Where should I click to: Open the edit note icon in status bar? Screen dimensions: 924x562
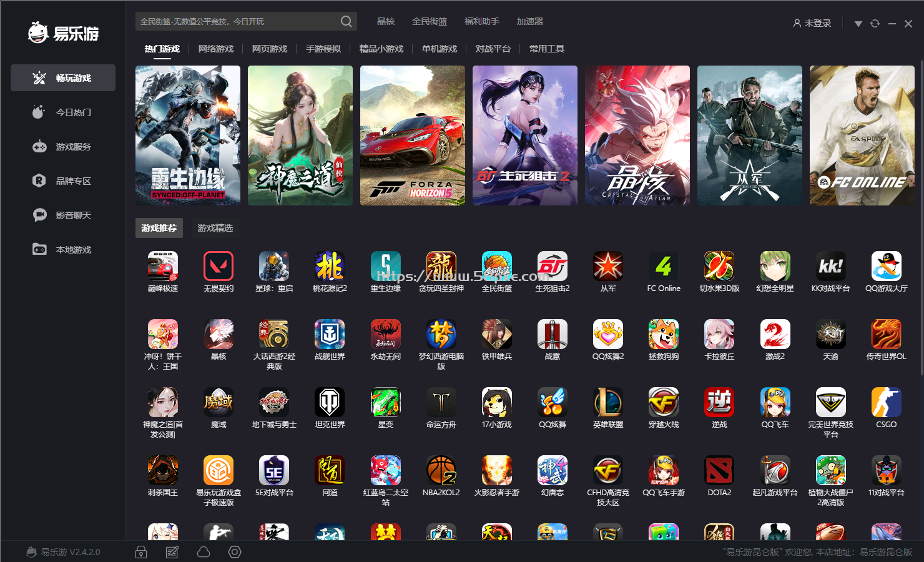172,552
